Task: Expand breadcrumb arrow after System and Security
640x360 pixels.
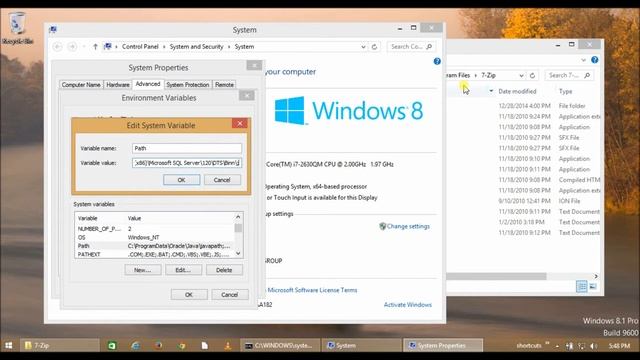Action: pyautogui.click(x=229, y=47)
